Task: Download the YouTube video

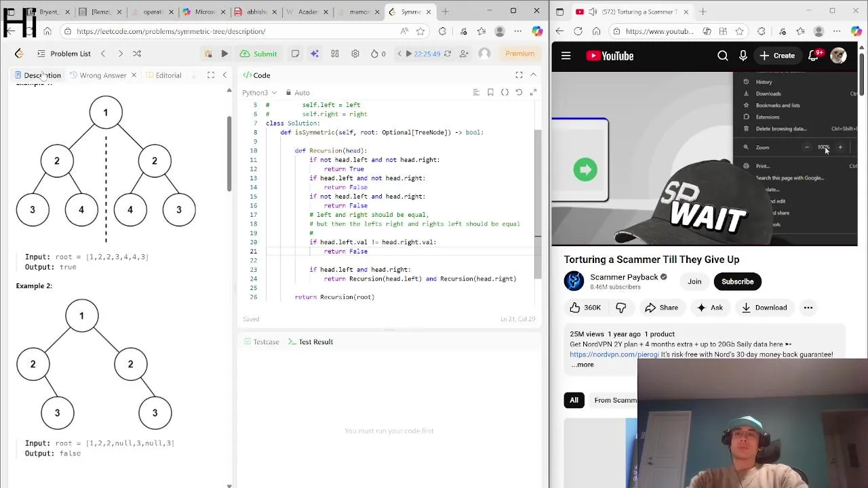Action: coord(764,308)
